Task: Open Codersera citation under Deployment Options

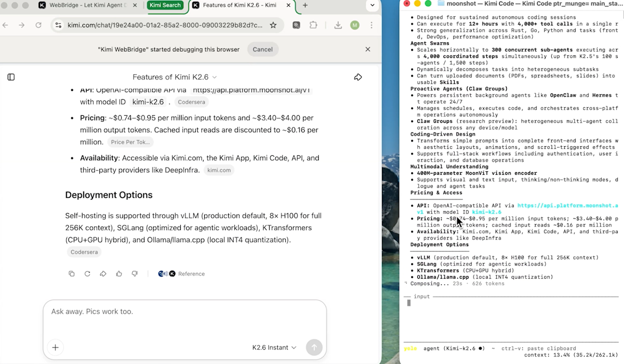Action: point(84,252)
